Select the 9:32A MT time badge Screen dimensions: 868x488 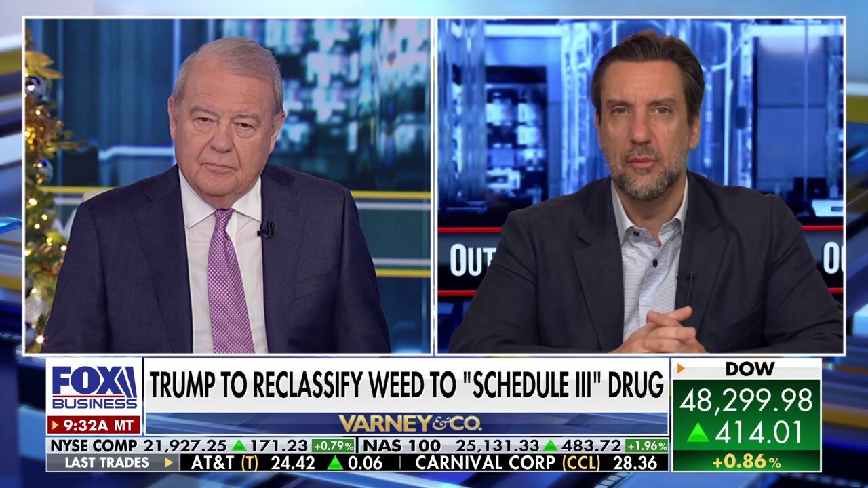[x=94, y=425]
